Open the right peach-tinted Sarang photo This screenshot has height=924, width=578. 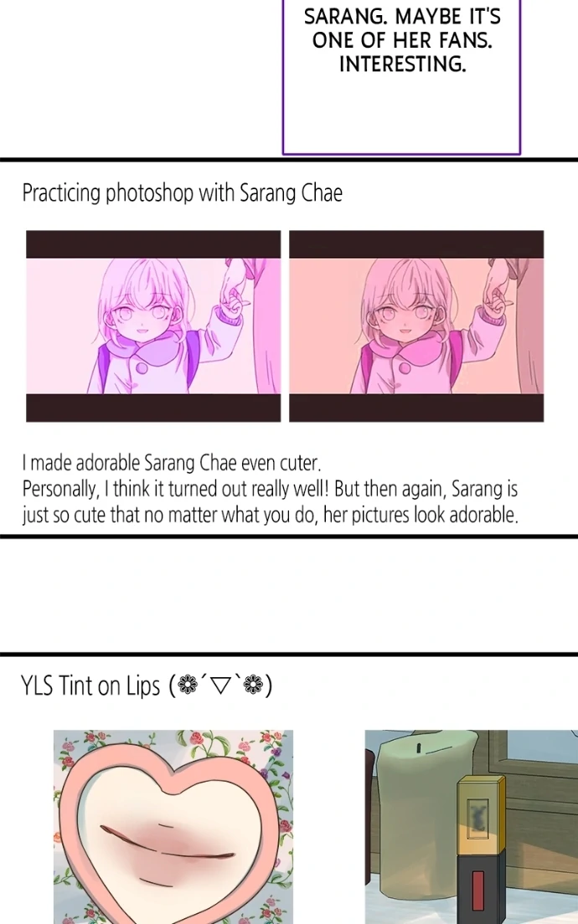point(416,326)
